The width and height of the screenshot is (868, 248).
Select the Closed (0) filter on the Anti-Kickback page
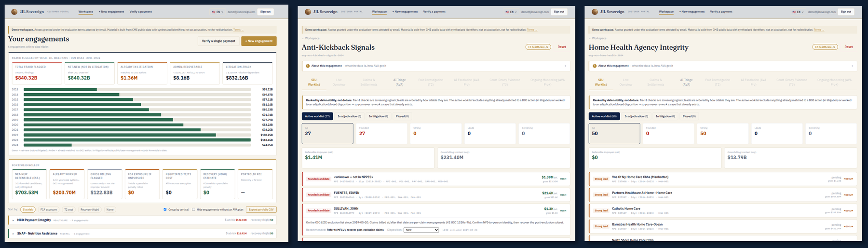click(402, 116)
